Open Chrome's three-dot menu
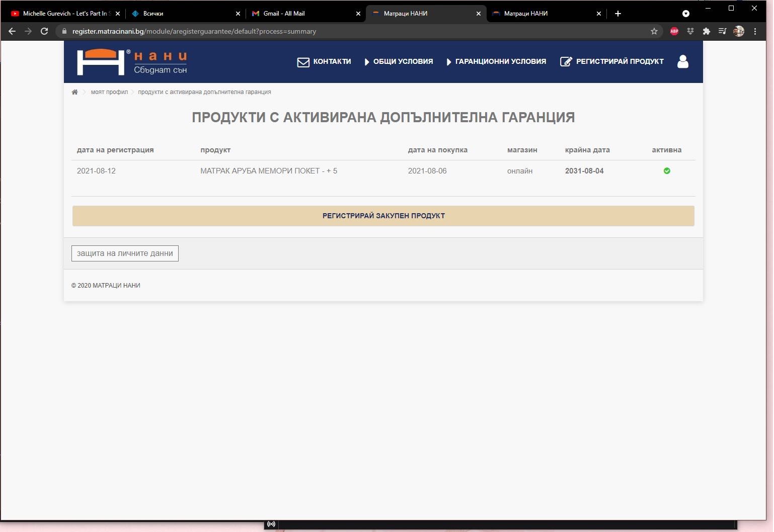Image resolution: width=774 pixels, height=532 pixels. point(755,31)
